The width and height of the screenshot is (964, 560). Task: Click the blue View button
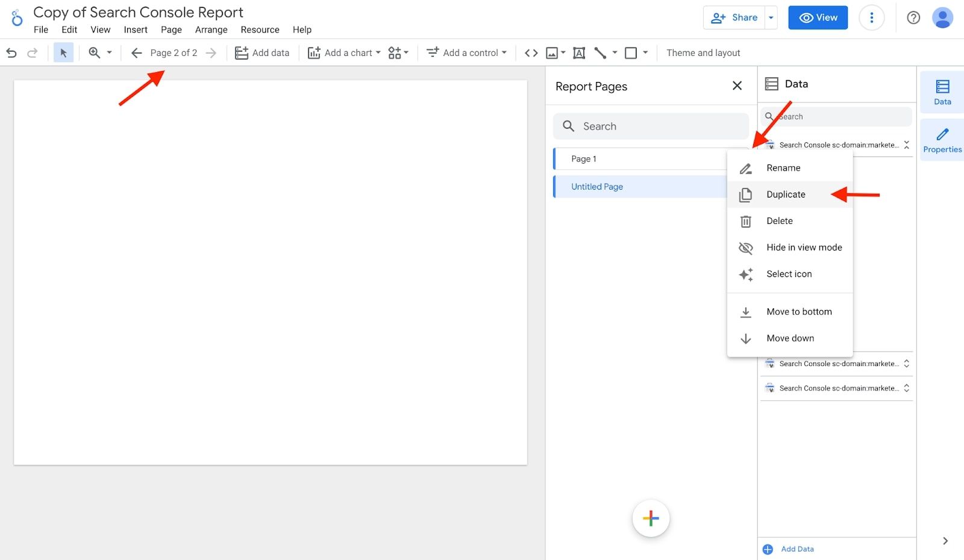(818, 18)
